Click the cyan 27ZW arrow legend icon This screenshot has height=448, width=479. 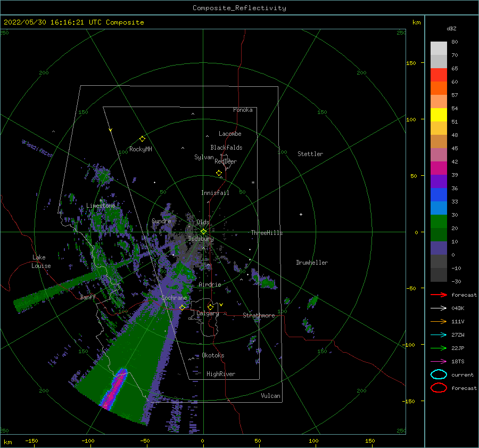(x=439, y=335)
